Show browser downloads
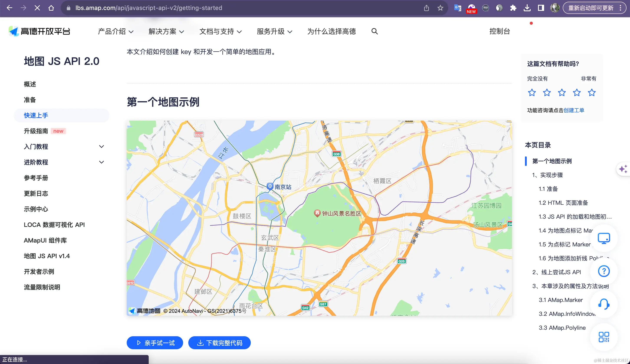The height and width of the screenshot is (364, 630). [527, 8]
